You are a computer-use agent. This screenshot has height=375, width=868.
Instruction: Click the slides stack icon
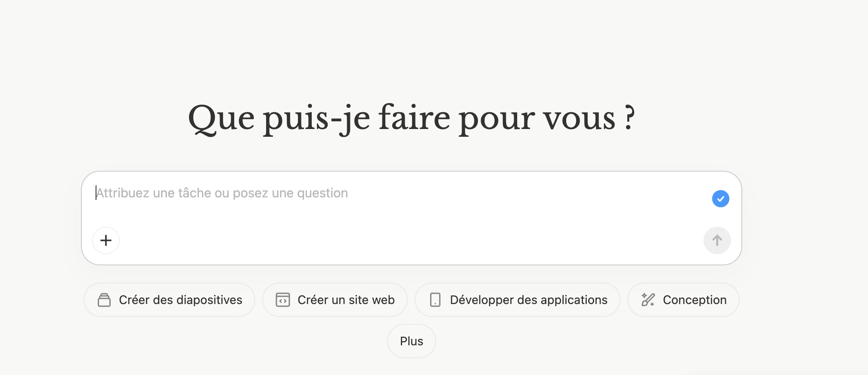(x=104, y=300)
